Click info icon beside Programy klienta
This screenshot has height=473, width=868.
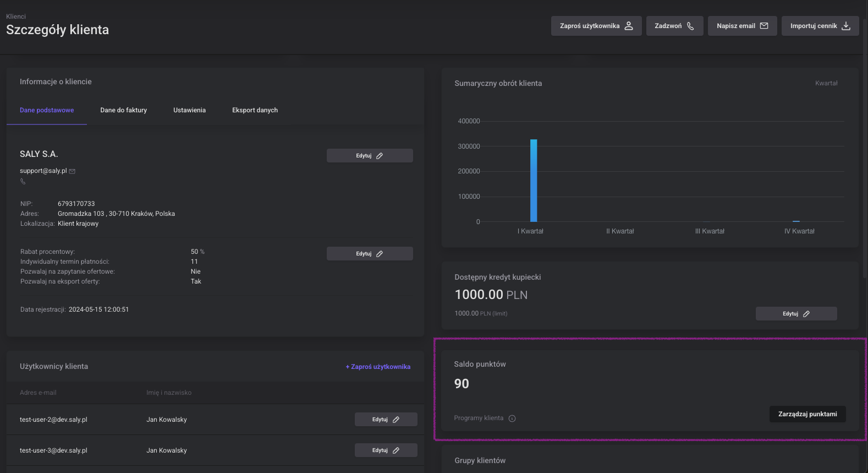point(512,418)
